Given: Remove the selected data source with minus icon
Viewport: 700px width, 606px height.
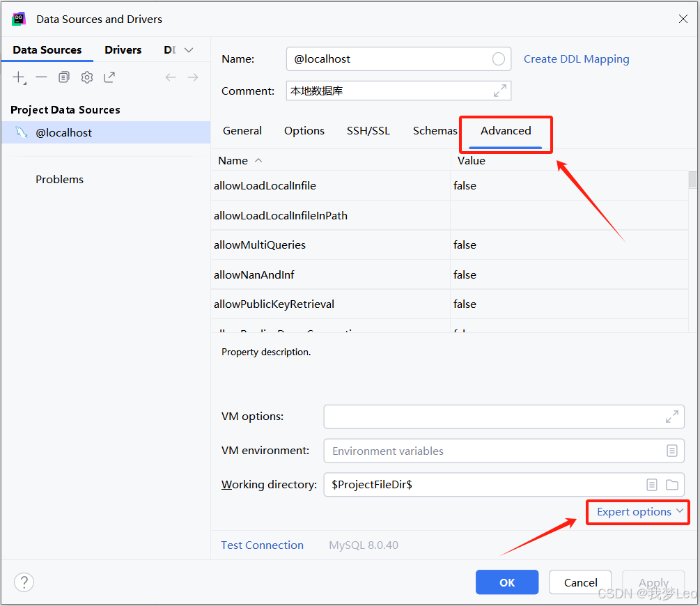Looking at the screenshot, I should pos(41,77).
